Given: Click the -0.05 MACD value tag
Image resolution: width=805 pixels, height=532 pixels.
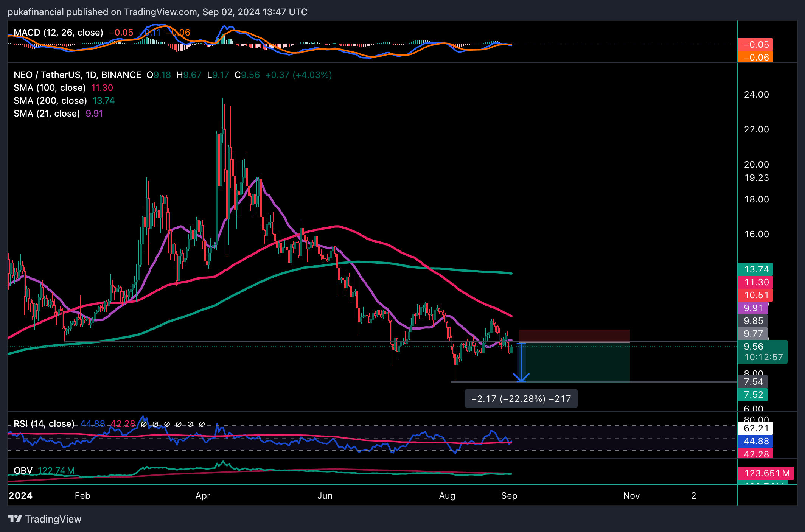Looking at the screenshot, I should click(x=755, y=45).
